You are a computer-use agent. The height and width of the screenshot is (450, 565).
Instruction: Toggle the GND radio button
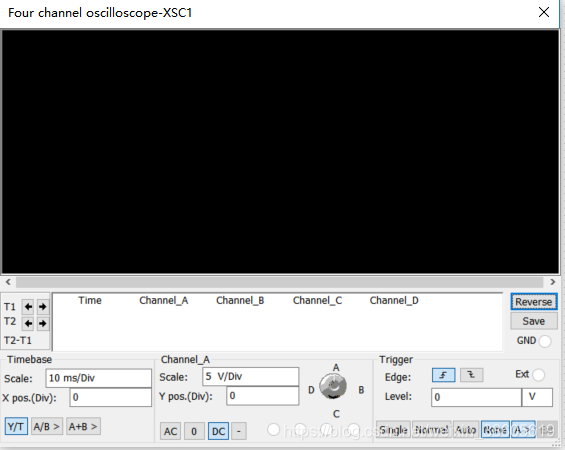(x=545, y=341)
